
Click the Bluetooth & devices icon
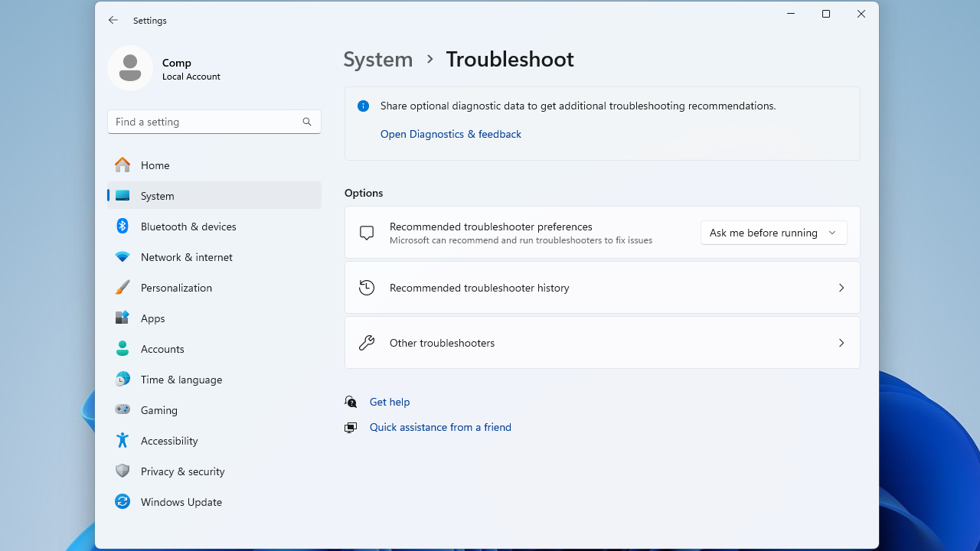(x=122, y=227)
